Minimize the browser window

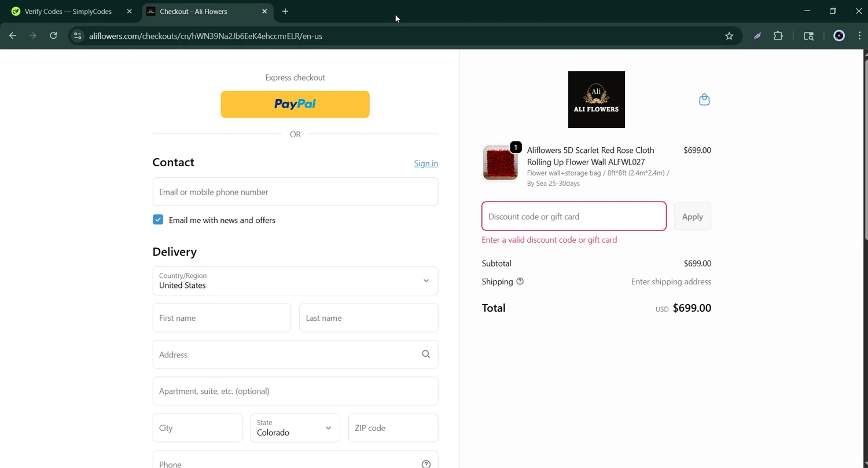click(x=807, y=11)
